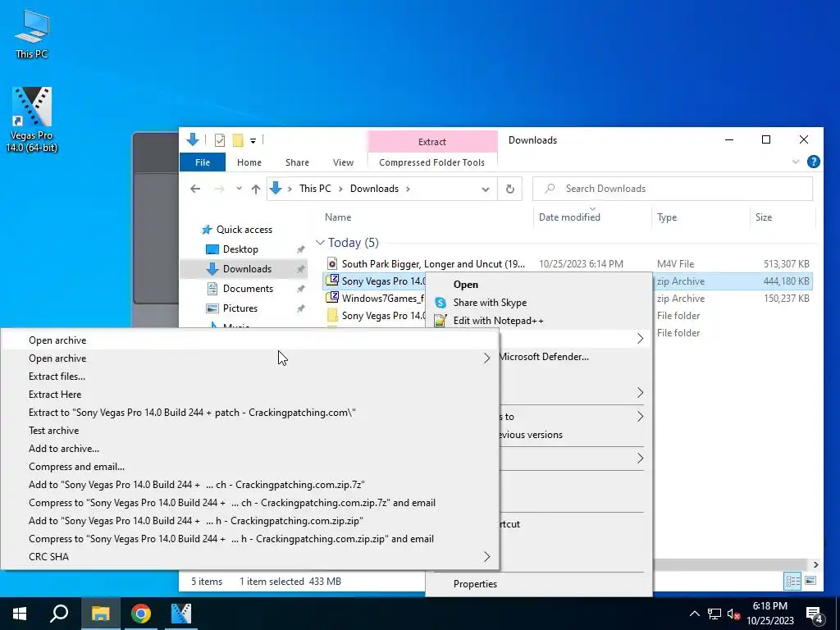Open the Windows Start menu

(x=20, y=614)
